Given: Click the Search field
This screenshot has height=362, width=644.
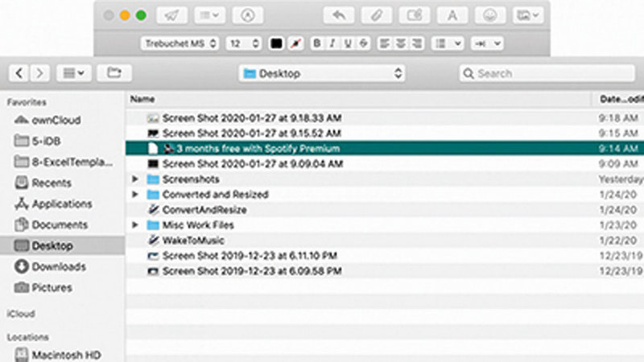Looking at the screenshot, I should tap(547, 73).
